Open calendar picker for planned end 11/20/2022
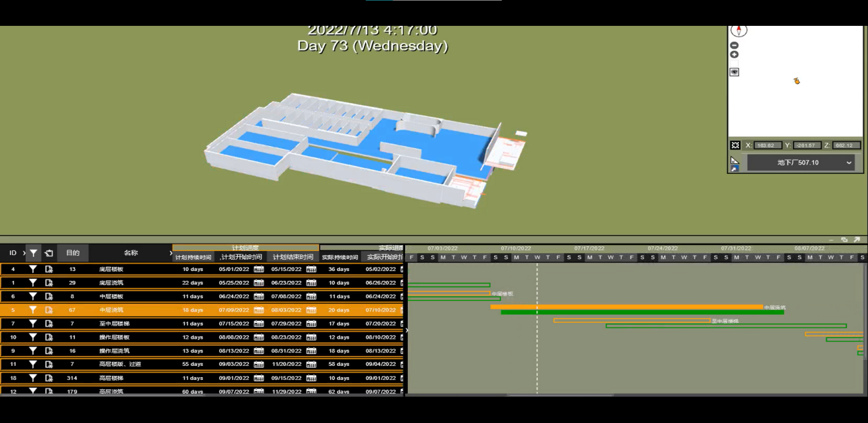This screenshot has height=423, width=868. 311,365
